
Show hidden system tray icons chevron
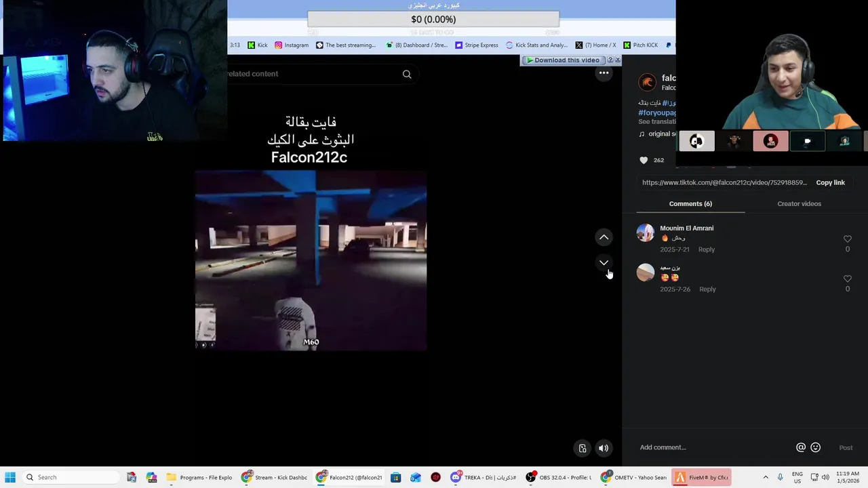(x=766, y=477)
